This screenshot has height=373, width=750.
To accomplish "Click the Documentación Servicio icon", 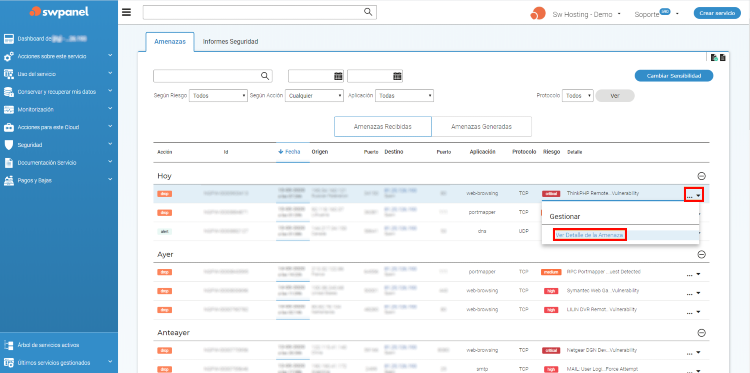I will coord(9,163).
